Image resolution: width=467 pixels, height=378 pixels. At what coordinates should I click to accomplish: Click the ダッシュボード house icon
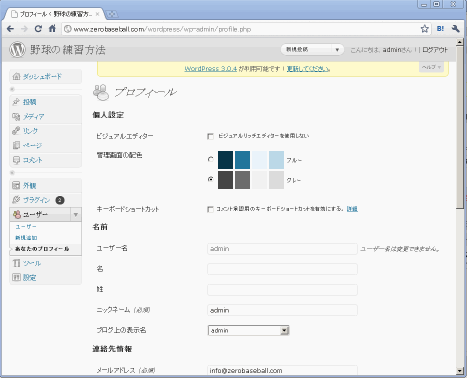point(16,76)
